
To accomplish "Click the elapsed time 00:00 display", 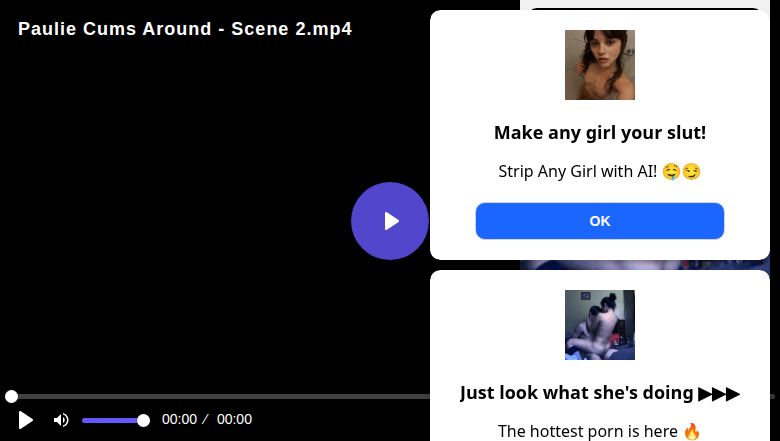I will point(179,420).
